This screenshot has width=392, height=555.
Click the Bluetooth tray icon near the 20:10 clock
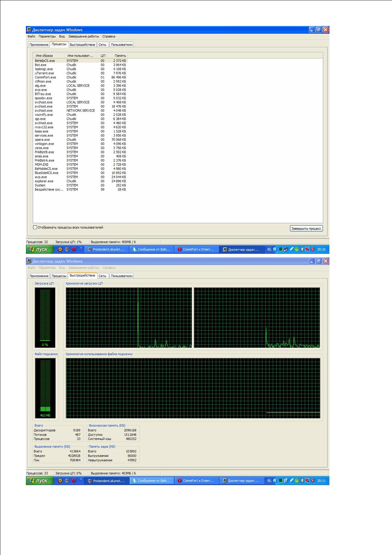coord(302,249)
